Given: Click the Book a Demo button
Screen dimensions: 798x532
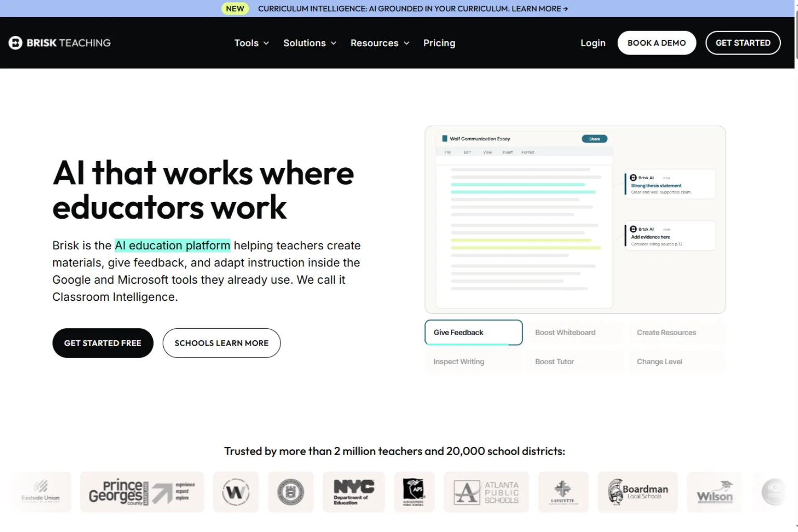Looking at the screenshot, I should coord(657,43).
